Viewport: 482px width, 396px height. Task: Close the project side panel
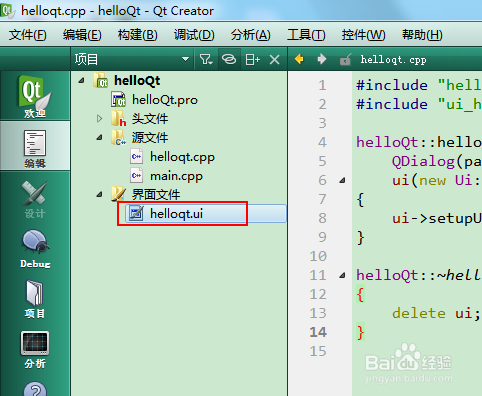(275, 60)
